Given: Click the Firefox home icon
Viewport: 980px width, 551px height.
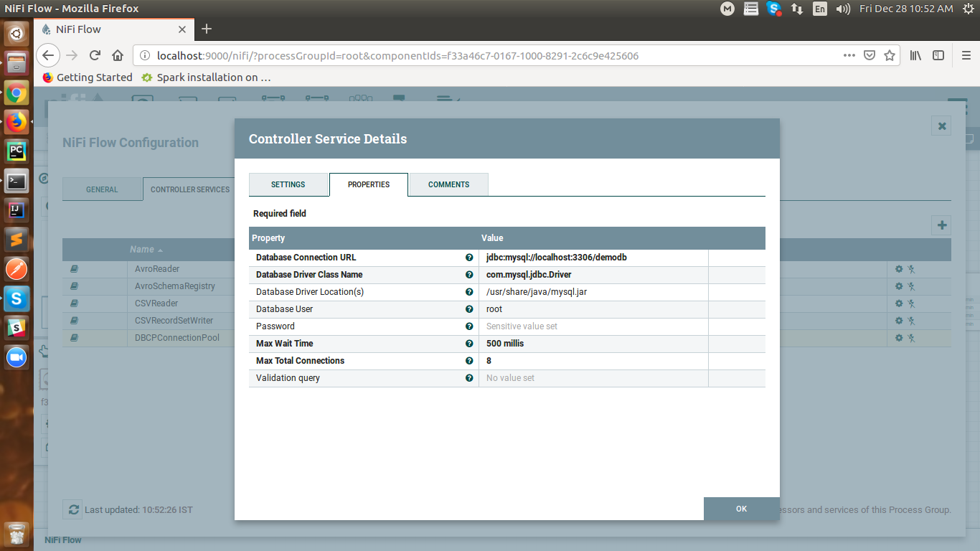Looking at the screenshot, I should [x=117, y=55].
